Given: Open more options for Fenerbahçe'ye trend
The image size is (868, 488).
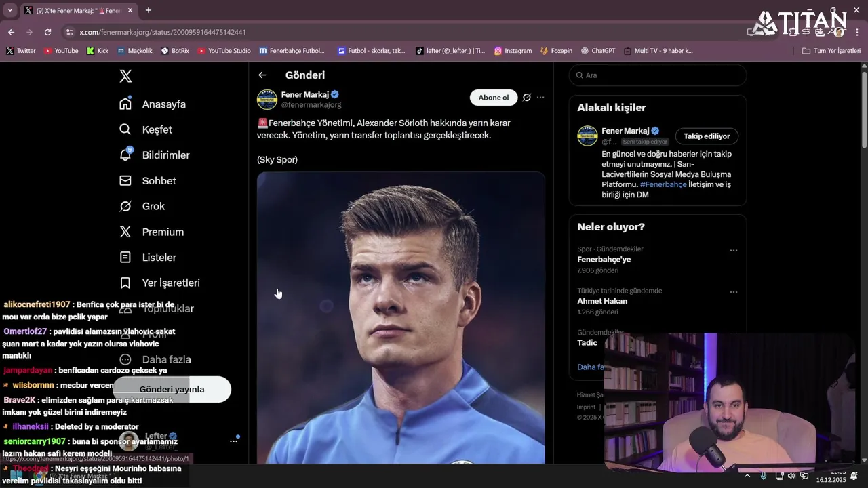Looking at the screenshot, I should [733, 250].
